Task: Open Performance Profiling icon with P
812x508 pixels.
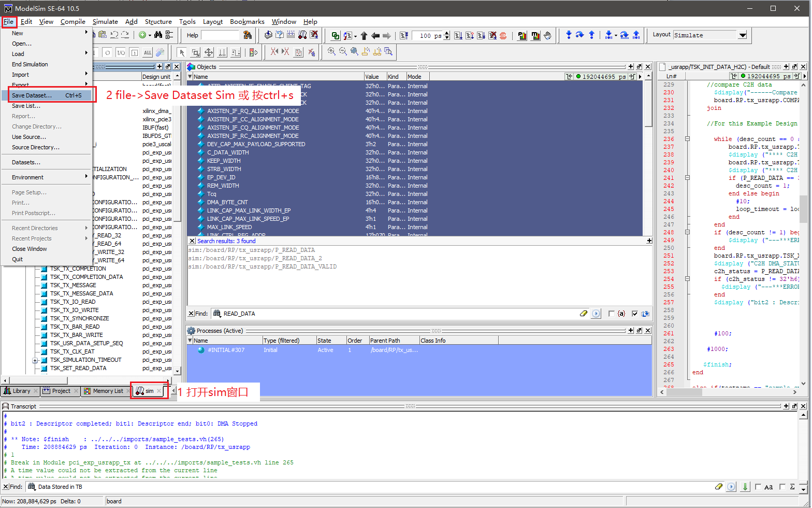Action: click(x=522, y=35)
